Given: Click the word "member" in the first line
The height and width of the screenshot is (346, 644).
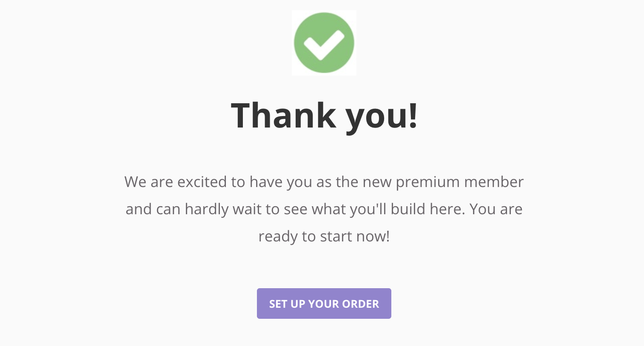Looking at the screenshot, I should 494,182.
